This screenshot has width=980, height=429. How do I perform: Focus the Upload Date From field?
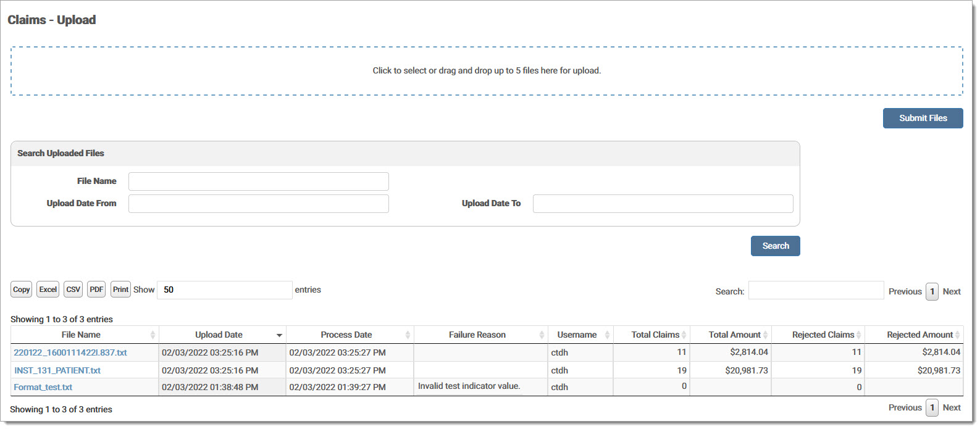(x=258, y=204)
